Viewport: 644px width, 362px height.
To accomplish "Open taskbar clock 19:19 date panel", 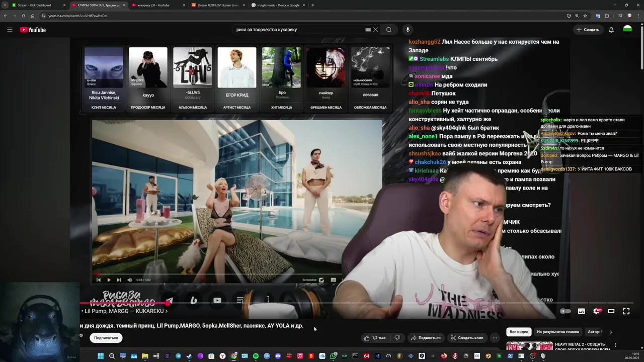I will tap(632, 356).
